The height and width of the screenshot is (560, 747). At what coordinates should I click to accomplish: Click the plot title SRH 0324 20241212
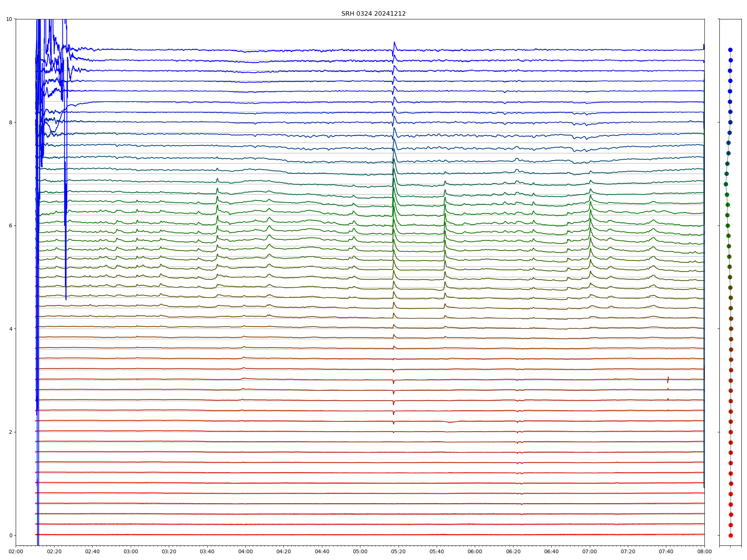click(x=373, y=14)
